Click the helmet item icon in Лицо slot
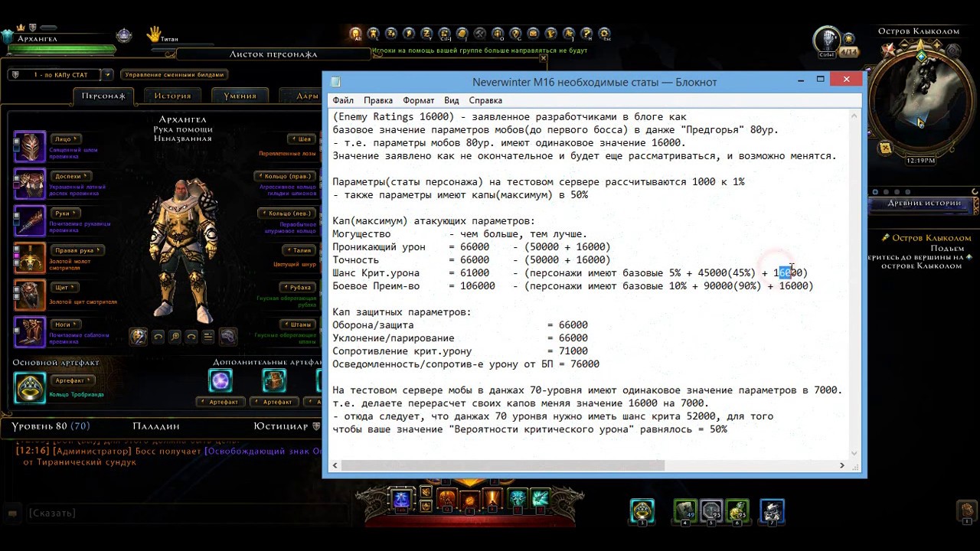The image size is (980, 551). click(31, 146)
